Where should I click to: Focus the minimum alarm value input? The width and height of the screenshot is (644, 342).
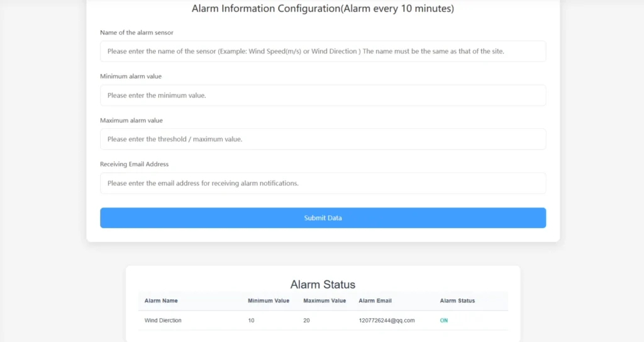pos(323,96)
